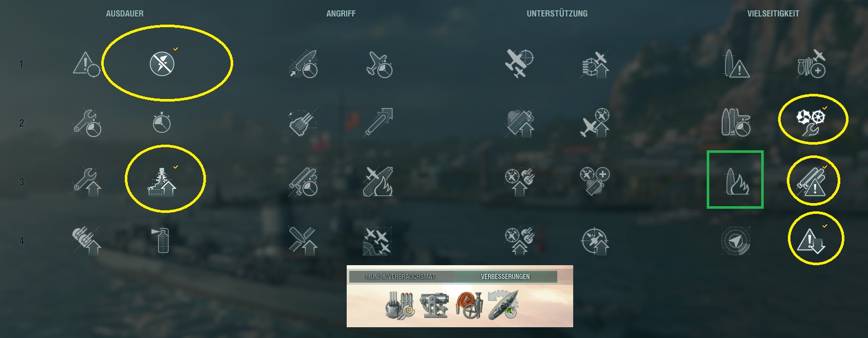Screen dimensions: 868x338
Task: Click the ship concealment upgrade thumbnail
Action: click(x=503, y=305)
